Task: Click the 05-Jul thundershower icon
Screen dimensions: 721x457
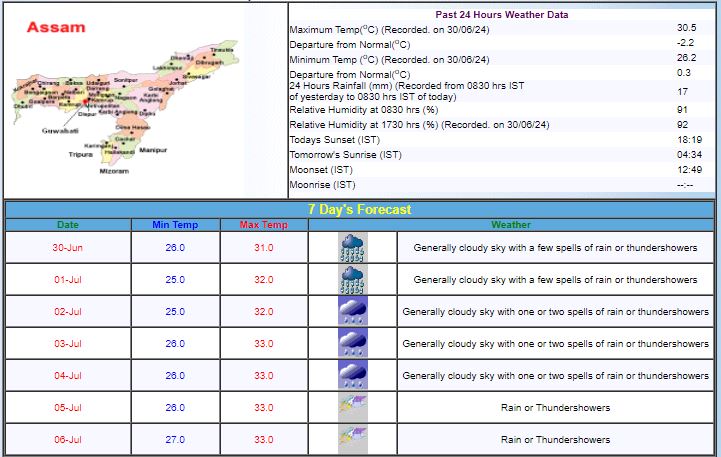Action: coord(353,407)
